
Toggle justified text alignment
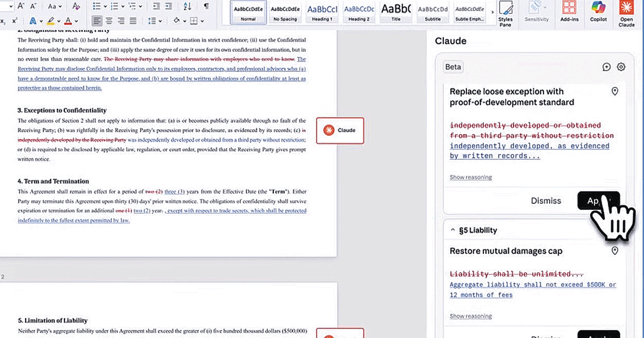coord(133,21)
